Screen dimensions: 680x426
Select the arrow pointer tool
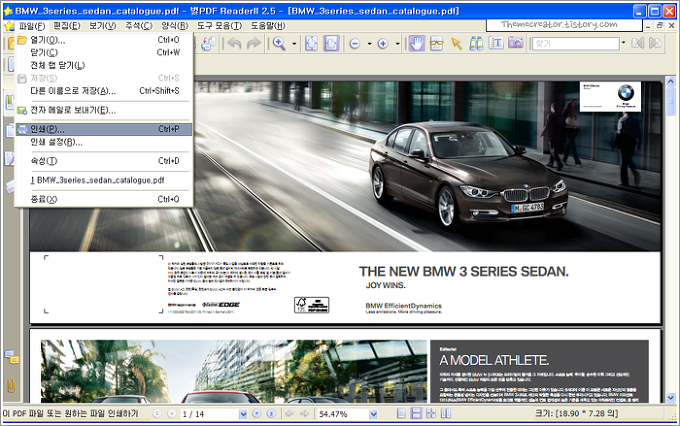click(x=456, y=43)
